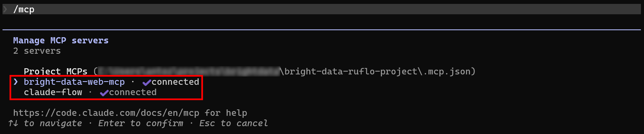Click the "Esc to cancel" hint
The image size is (644, 134).
click(x=233, y=123)
